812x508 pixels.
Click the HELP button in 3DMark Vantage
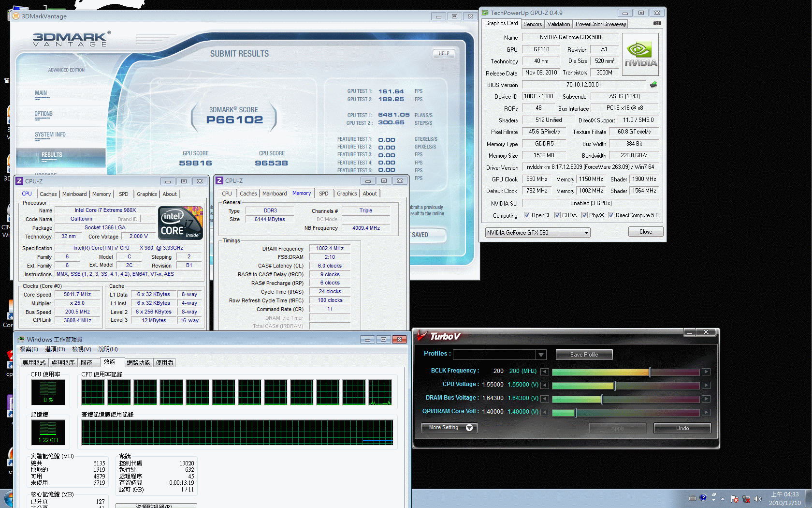coord(444,54)
